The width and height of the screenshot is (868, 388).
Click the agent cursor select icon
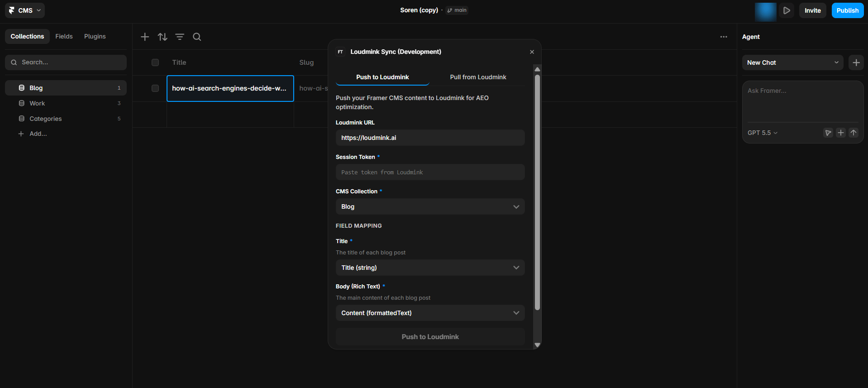828,133
